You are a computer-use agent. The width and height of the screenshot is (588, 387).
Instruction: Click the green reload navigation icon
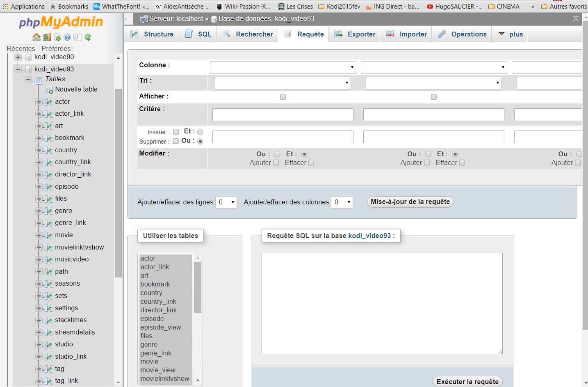(88, 37)
